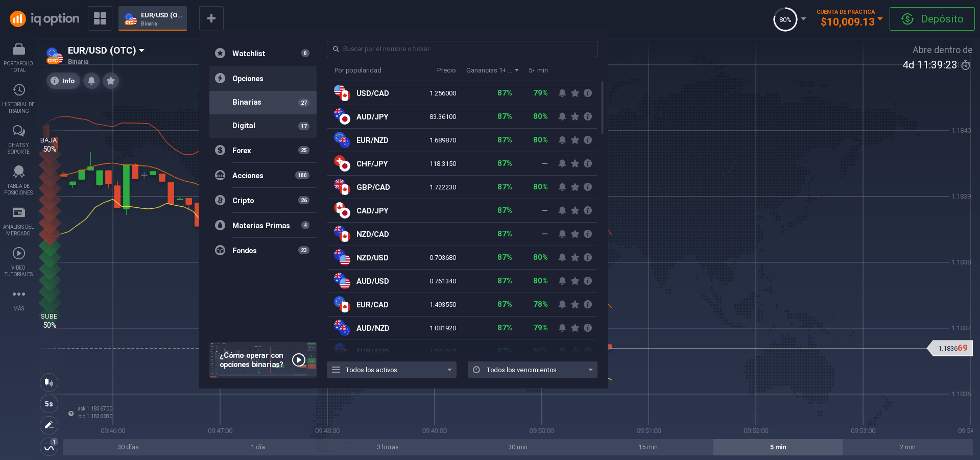Open the indicators wave icon

(49, 447)
